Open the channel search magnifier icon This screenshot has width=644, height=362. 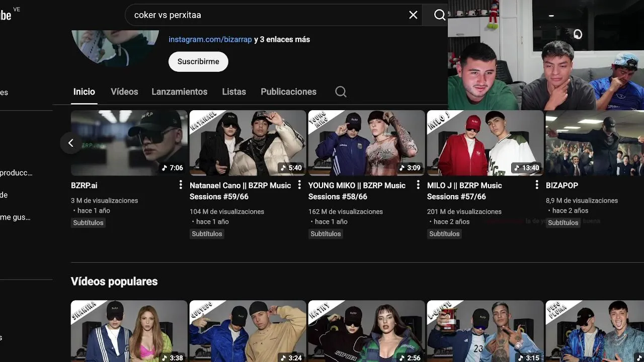[341, 92]
